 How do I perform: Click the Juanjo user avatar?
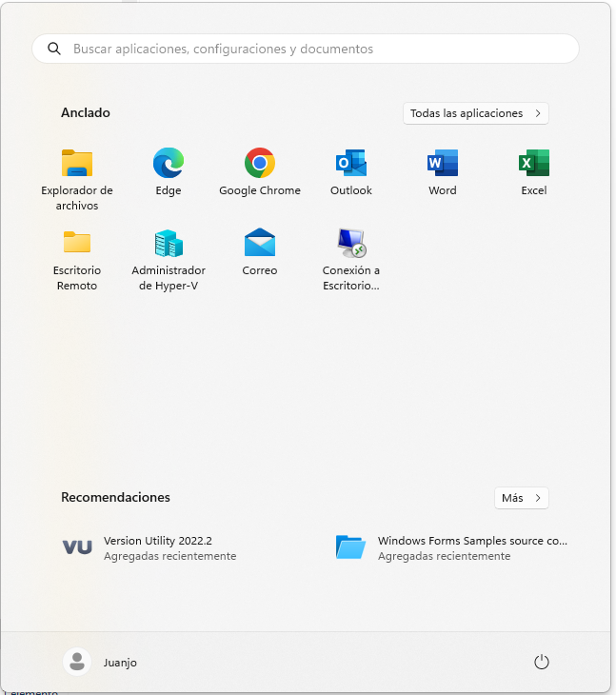[76, 662]
